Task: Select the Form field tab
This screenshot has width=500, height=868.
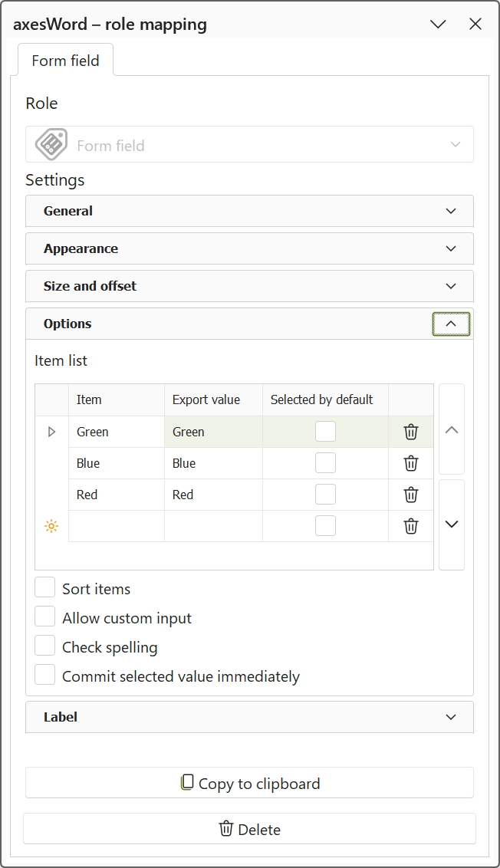Action: coord(65,61)
